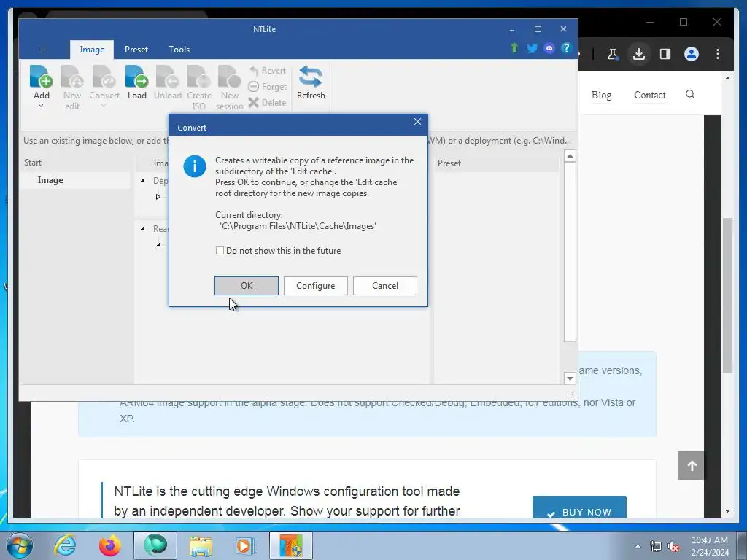The height and width of the screenshot is (560, 747).
Task: Collapse the 'Dep...' group triangle in image list
Action: 142,181
